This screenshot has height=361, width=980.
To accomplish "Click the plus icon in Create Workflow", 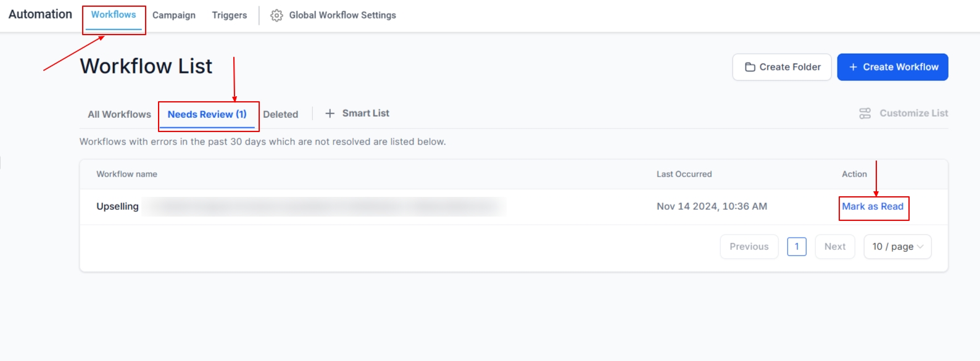I will pyautogui.click(x=853, y=67).
